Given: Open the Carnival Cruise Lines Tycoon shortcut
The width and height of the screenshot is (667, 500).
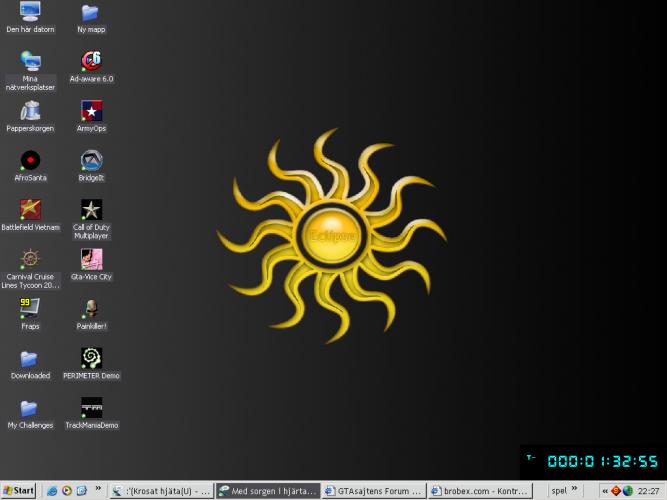Looking at the screenshot, I should pos(30,259).
